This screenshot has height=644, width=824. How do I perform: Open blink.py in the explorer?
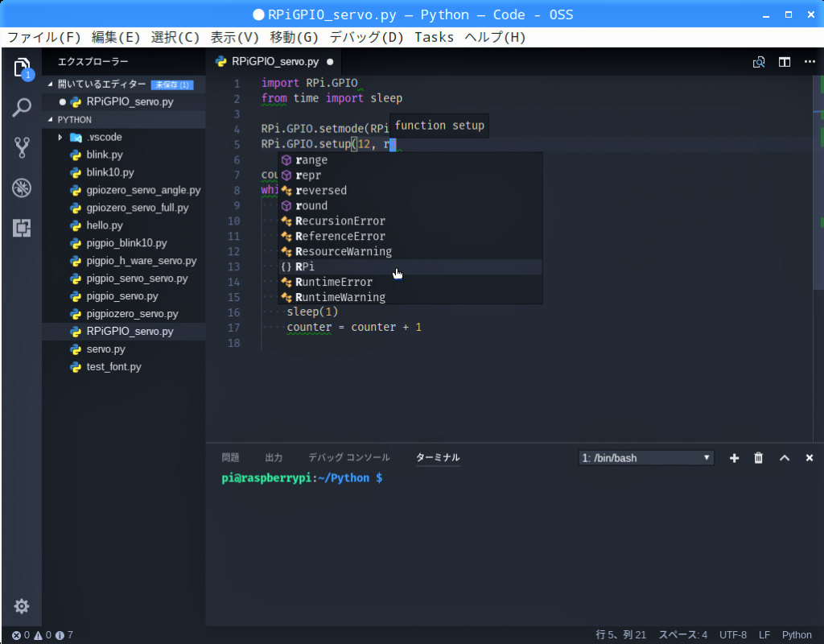pyautogui.click(x=124, y=155)
